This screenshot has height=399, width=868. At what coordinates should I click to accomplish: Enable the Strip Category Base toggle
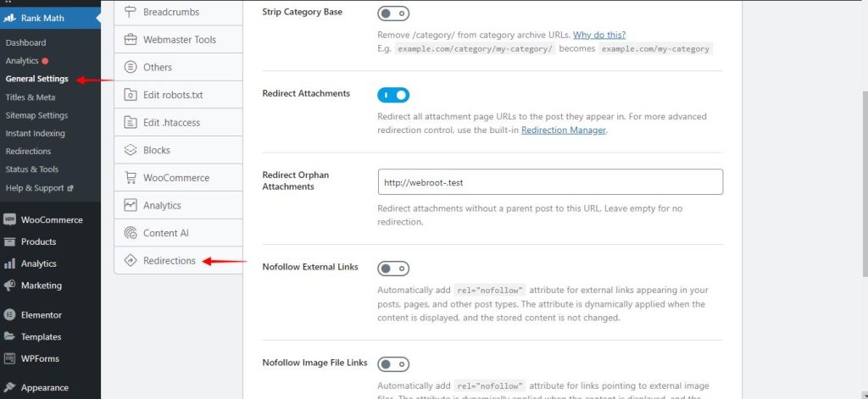393,14
